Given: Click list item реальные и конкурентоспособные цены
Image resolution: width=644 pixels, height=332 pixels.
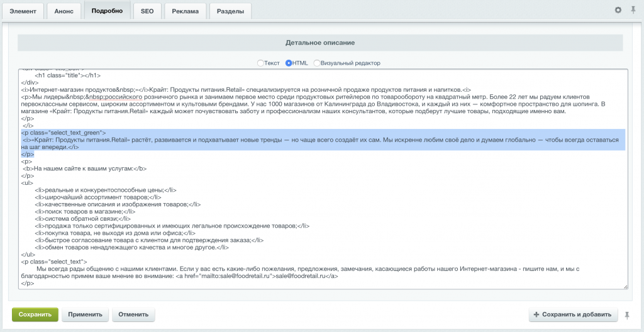Looking at the screenshot, I should (x=106, y=190).
